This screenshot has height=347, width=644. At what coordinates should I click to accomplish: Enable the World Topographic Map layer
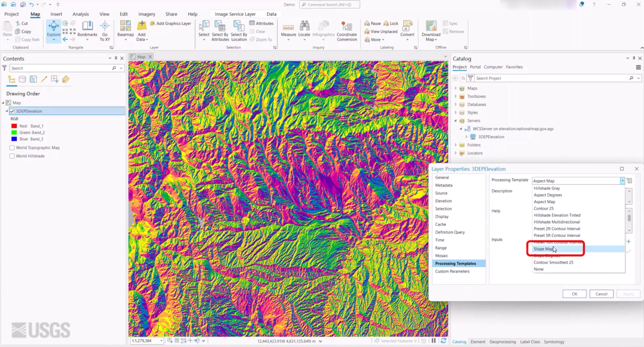(x=12, y=148)
